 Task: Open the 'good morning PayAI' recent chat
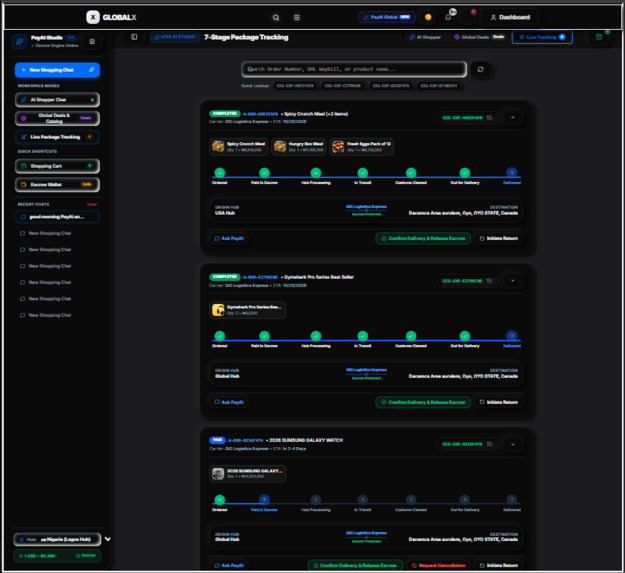point(57,217)
